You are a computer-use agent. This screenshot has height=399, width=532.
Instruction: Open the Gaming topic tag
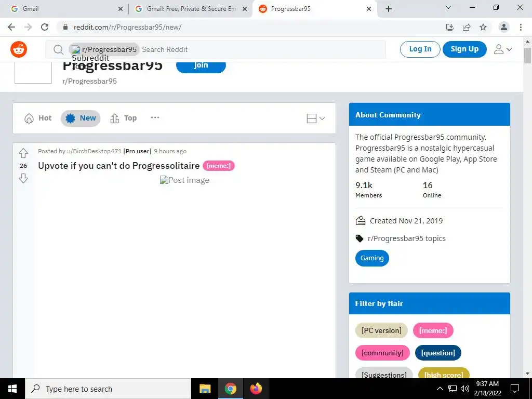372,258
